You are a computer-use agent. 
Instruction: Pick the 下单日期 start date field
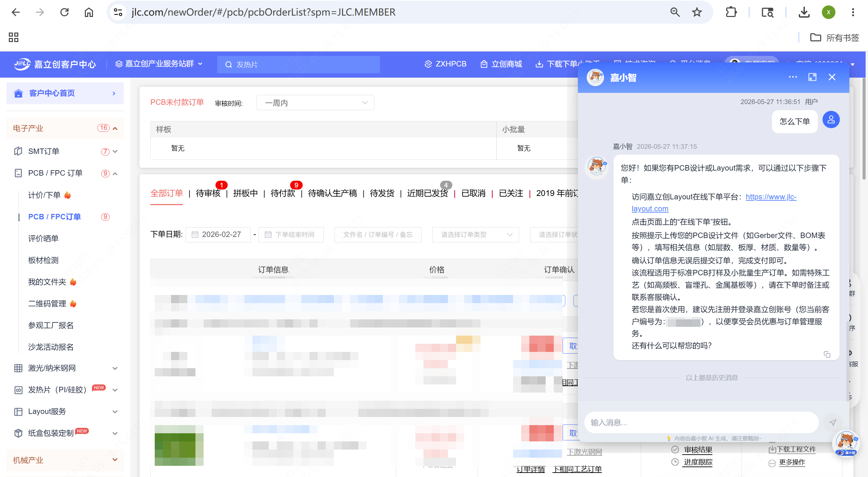tap(218, 235)
